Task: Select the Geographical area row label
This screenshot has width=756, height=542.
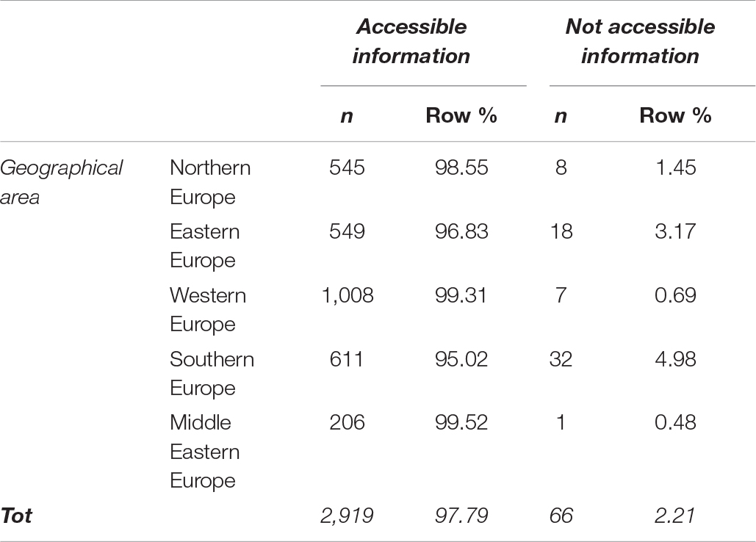Action: point(61,182)
